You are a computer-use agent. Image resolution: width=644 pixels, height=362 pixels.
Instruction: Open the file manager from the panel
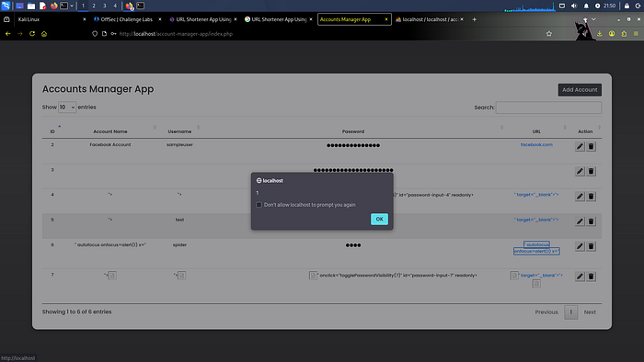(30, 6)
